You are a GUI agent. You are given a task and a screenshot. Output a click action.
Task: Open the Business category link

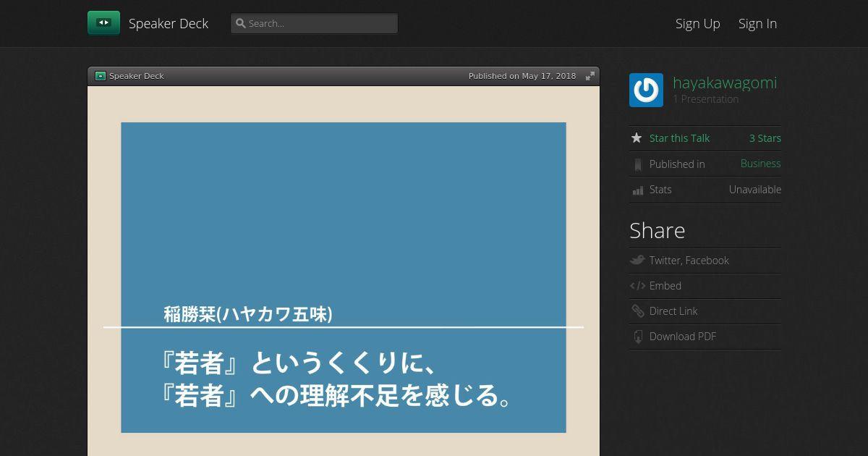click(761, 164)
